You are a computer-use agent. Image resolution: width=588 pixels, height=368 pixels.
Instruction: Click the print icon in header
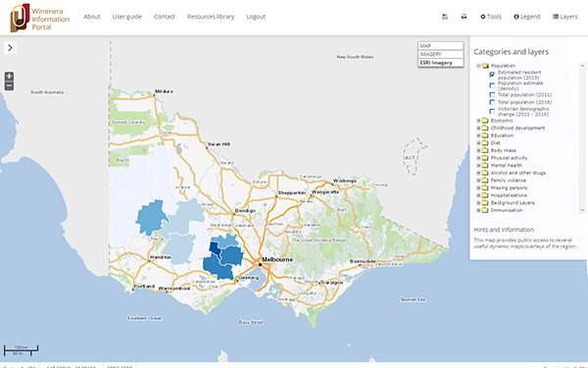(x=464, y=17)
